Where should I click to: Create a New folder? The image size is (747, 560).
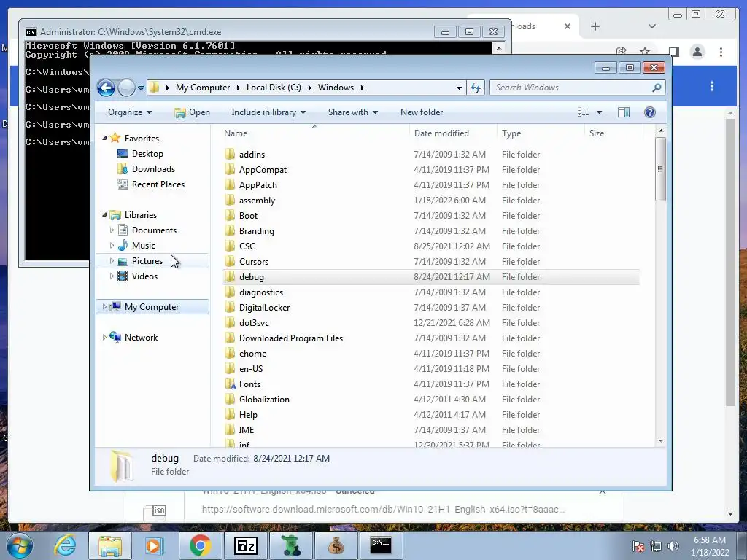point(422,112)
